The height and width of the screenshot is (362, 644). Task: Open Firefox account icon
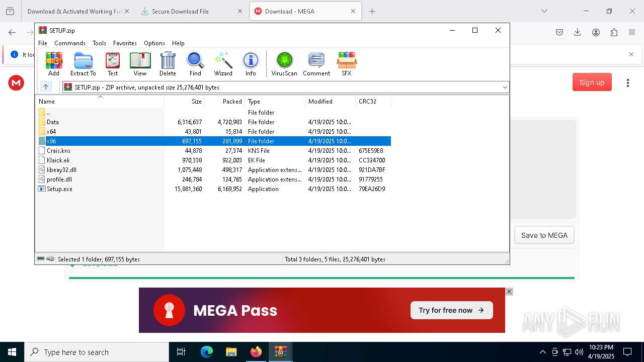(596, 32)
